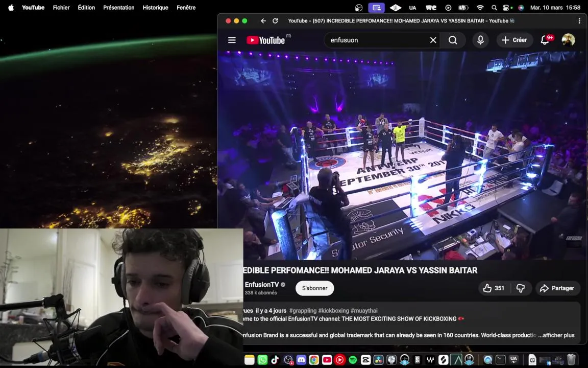Viewport: 588px width, 368px height.
Task: Select the video title text
Action: 360,270
